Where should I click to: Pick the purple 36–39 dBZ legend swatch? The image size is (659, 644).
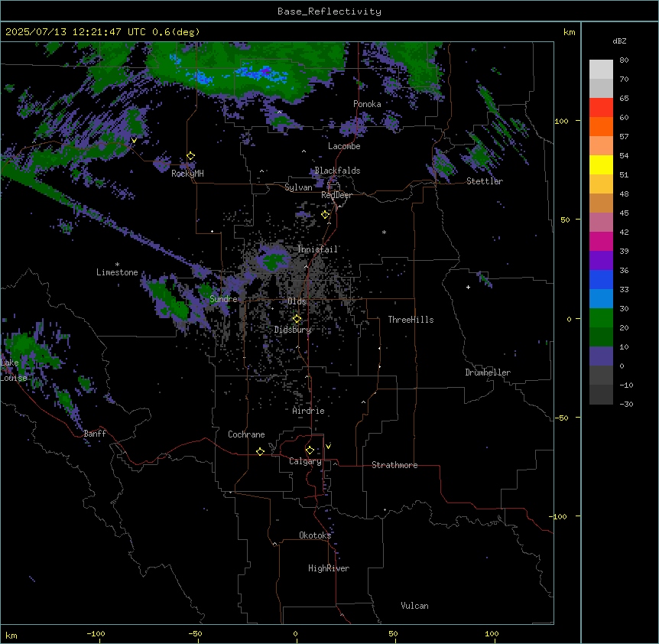tap(601, 261)
